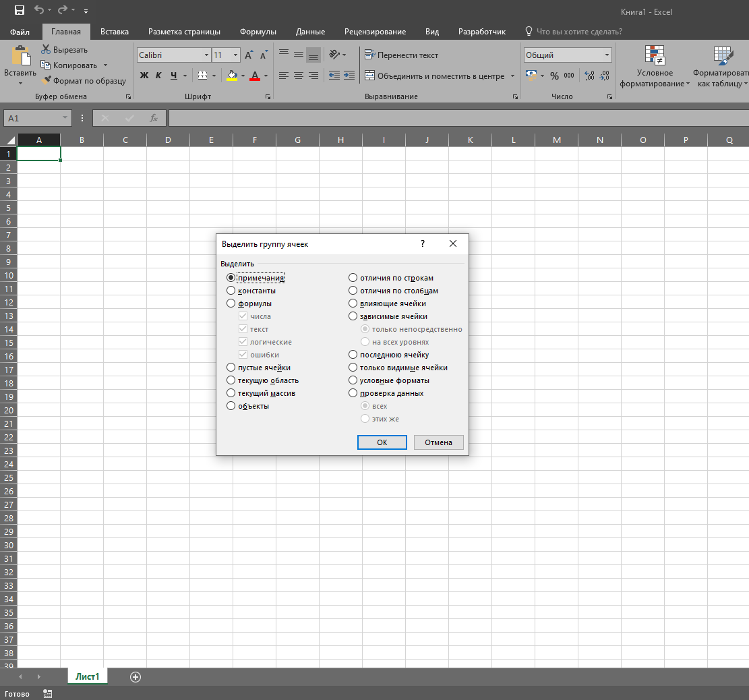Click the Format Painter (Формат по образцу) brush
Viewport: 749px width, 700px height.
pos(47,81)
